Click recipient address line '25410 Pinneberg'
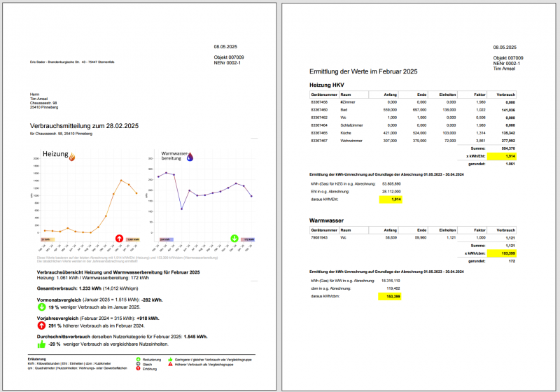The width and height of the screenshot is (560, 392). click(x=44, y=107)
